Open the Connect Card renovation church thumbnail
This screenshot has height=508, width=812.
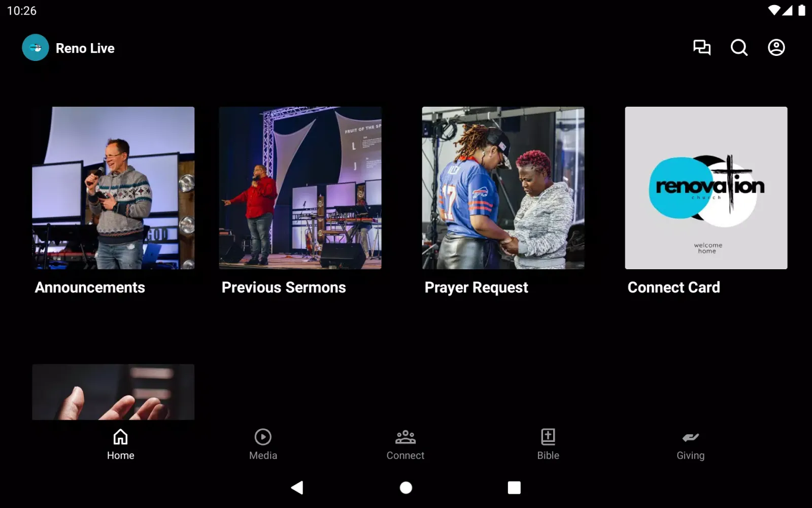click(706, 188)
